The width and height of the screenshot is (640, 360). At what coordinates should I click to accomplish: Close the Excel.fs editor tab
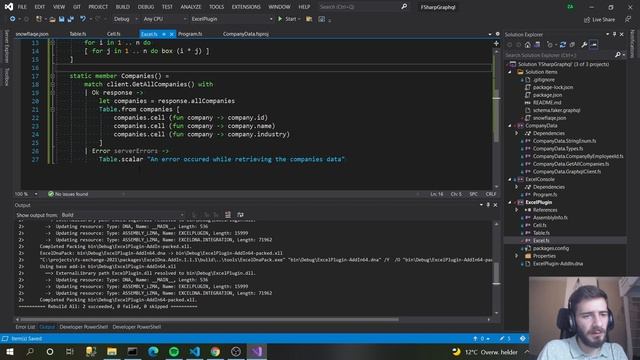(x=171, y=34)
